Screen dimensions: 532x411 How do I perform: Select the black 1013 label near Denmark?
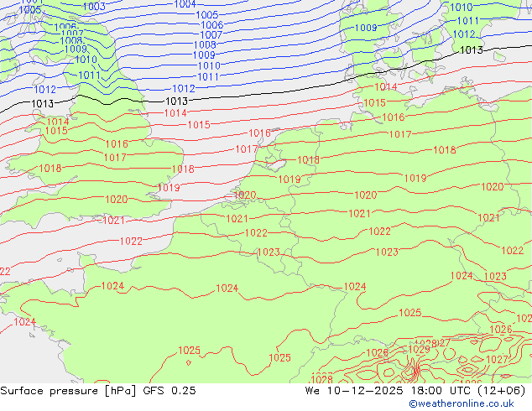[x=471, y=50]
